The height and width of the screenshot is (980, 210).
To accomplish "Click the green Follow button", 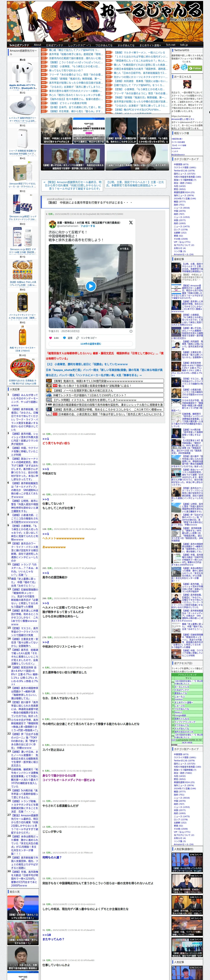I will 195,68.
